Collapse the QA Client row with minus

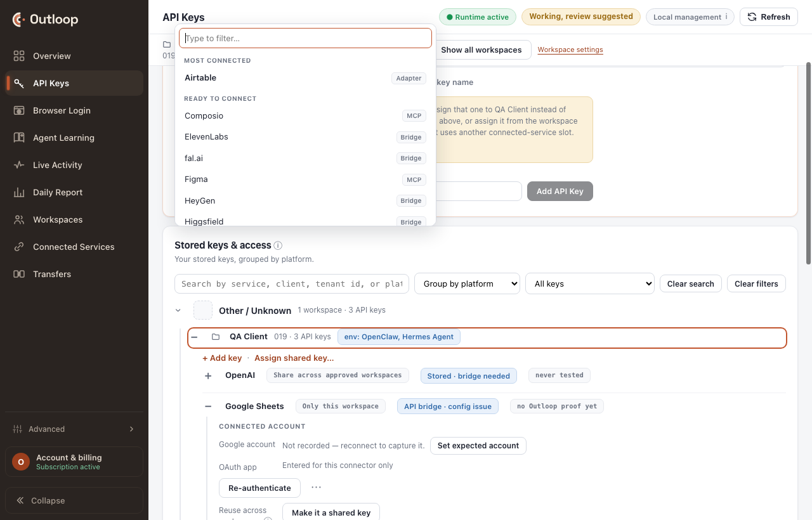point(195,337)
